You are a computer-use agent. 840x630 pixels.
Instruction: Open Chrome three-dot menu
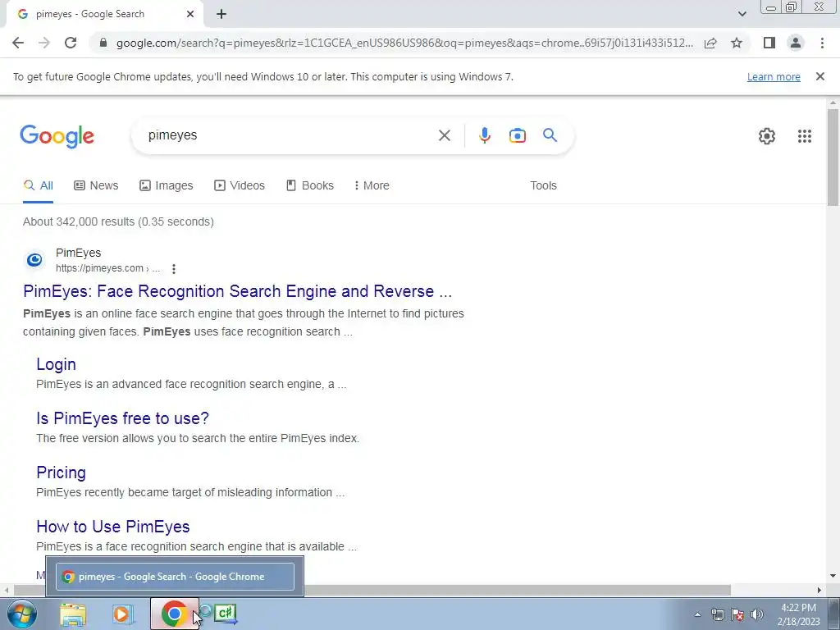(x=822, y=43)
